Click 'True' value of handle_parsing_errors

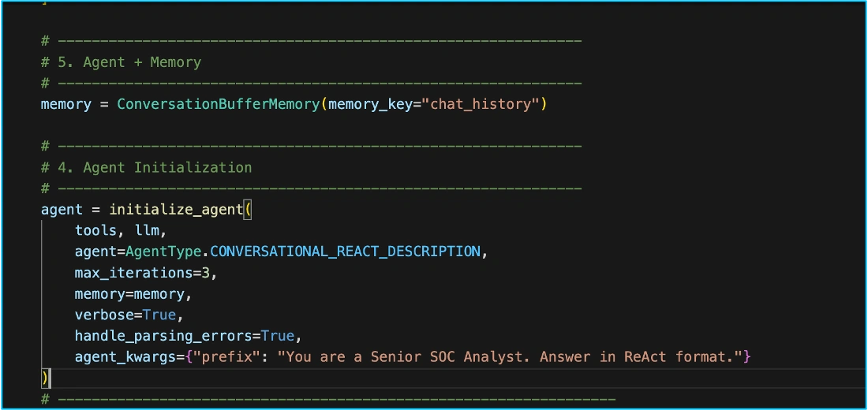click(x=277, y=336)
